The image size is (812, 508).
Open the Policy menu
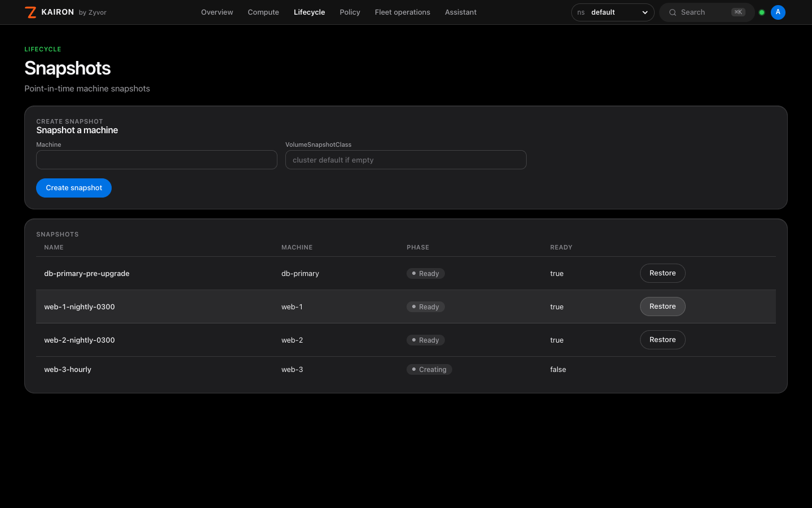pos(350,12)
